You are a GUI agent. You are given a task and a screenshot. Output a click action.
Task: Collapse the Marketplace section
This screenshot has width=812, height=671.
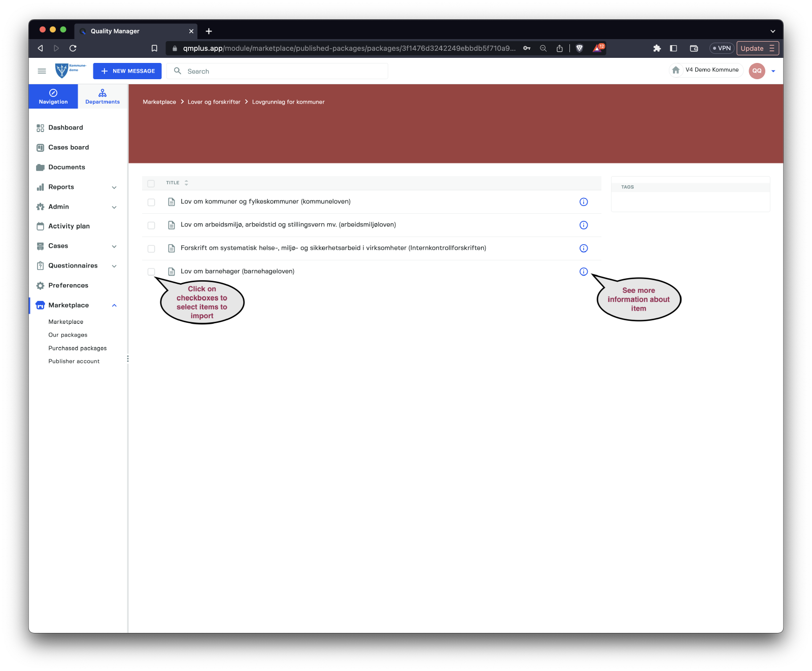coord(114,306)
